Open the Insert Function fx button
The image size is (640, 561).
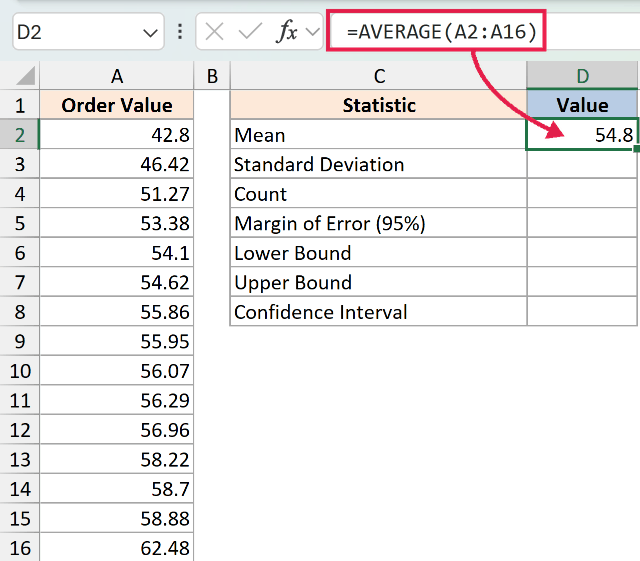tap(287, 31)
